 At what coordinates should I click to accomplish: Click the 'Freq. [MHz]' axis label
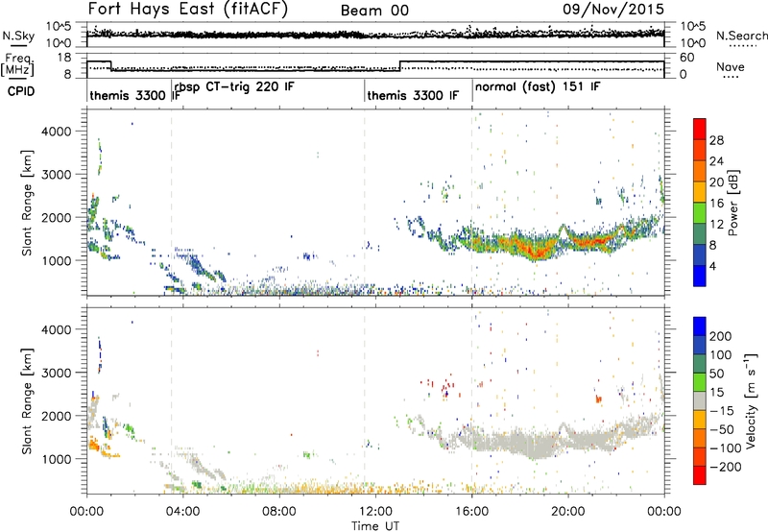coord(18,65)
